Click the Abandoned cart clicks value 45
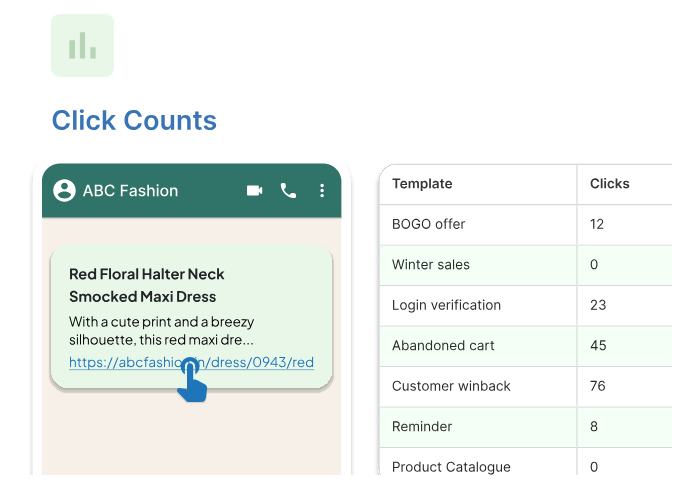 tap(598, 346)
